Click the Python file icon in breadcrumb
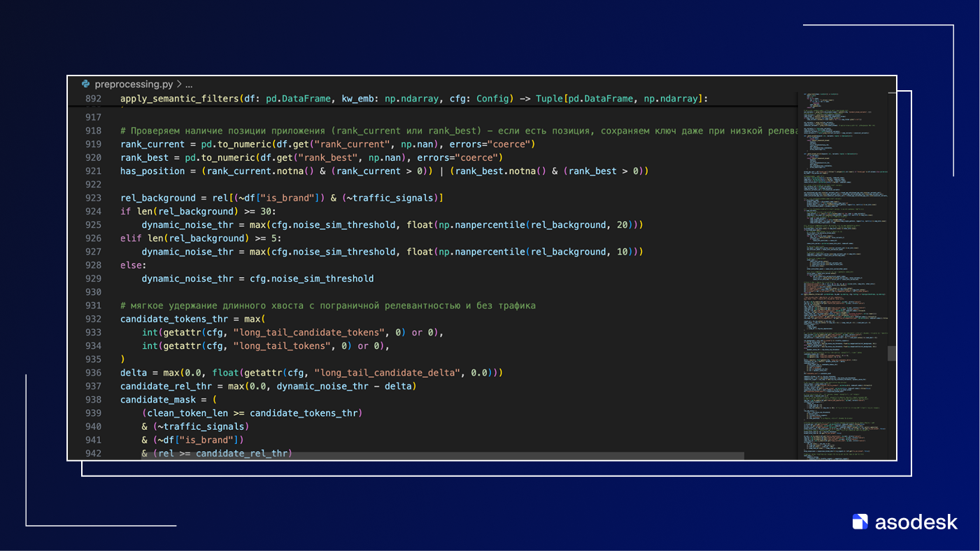 coord(86,84)
